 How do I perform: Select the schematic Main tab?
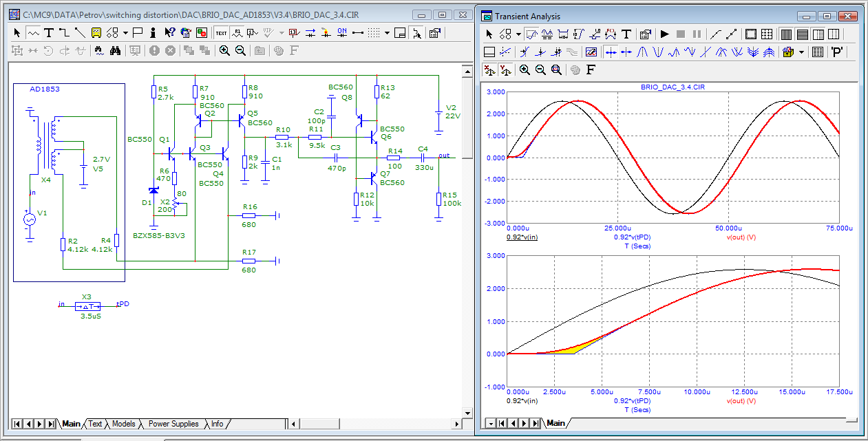pos(71,424)
